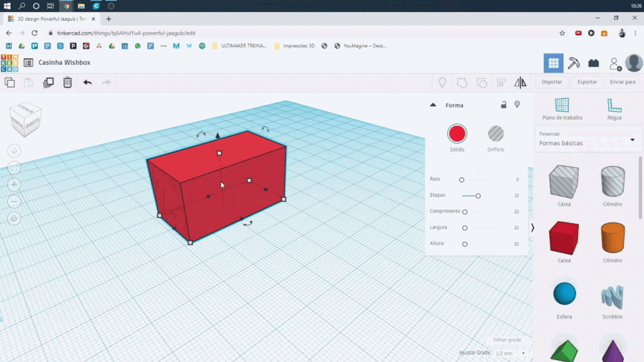
Task: Collapse the shapes sidebar chevron
Action: click(x=532, y=228)
